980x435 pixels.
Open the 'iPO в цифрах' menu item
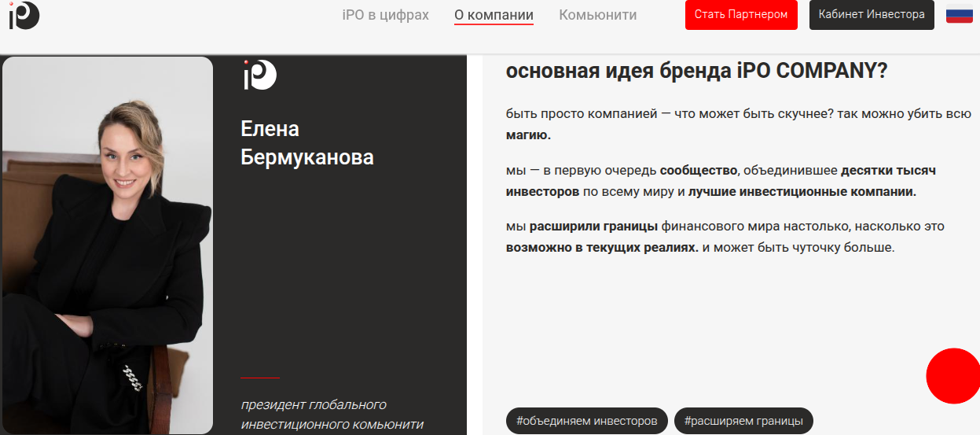click(385, 15)
